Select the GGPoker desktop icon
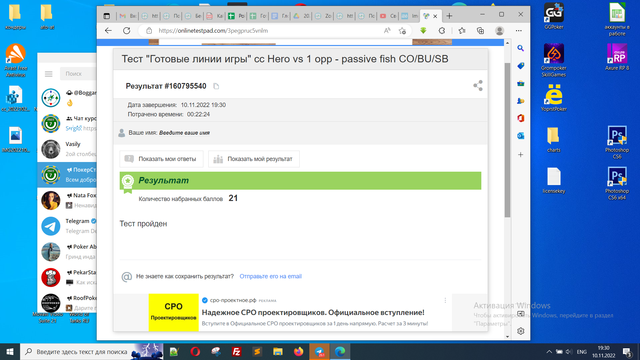640x360 pixels. 554,16
